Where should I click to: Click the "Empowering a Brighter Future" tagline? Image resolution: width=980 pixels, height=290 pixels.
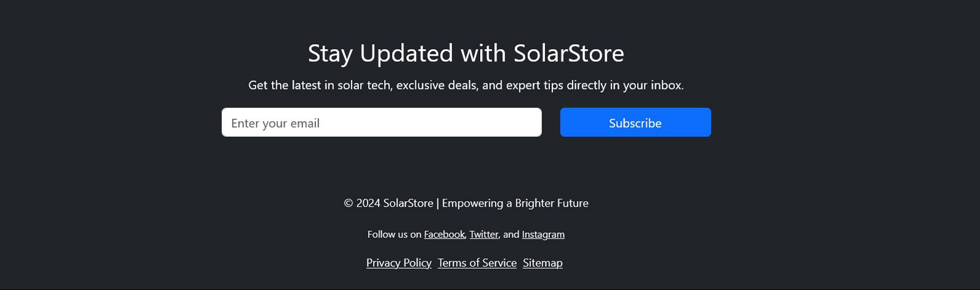[514, 203]
